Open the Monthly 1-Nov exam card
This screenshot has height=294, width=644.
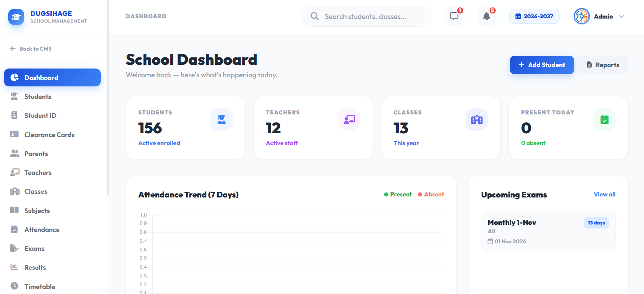click(x=548, y=232)
